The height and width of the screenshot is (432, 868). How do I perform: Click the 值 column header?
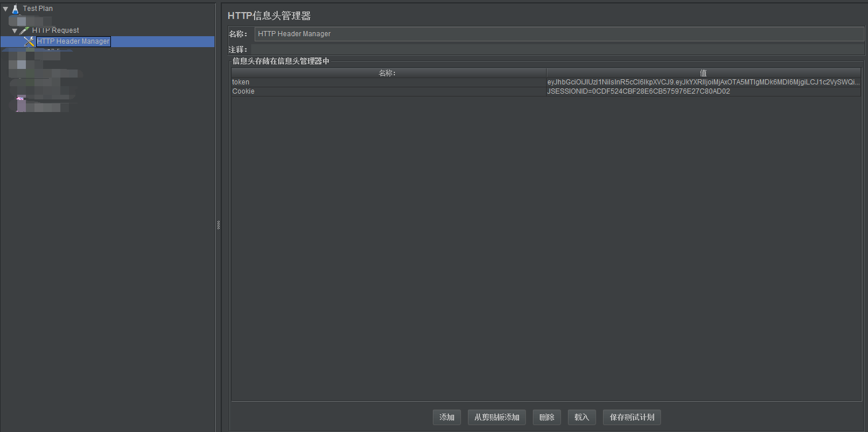703,73
